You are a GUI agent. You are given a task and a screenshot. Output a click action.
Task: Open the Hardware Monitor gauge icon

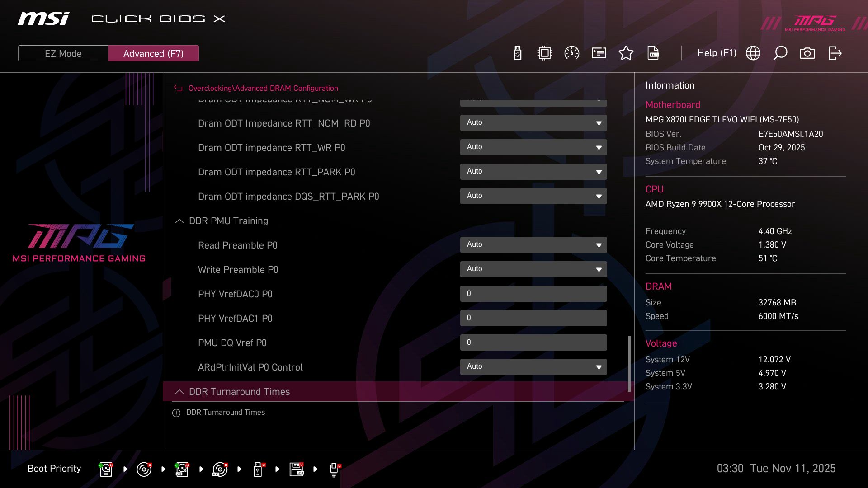(571, 53)
